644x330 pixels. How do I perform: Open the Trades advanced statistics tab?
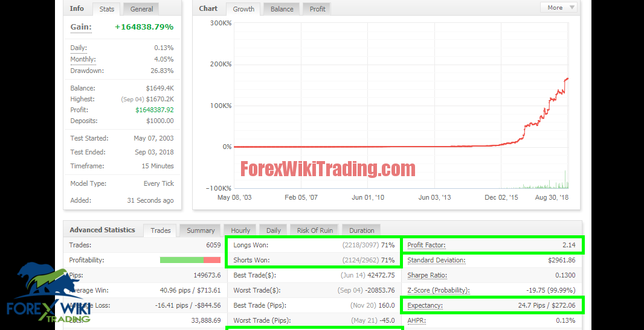(x=160, y=230)
